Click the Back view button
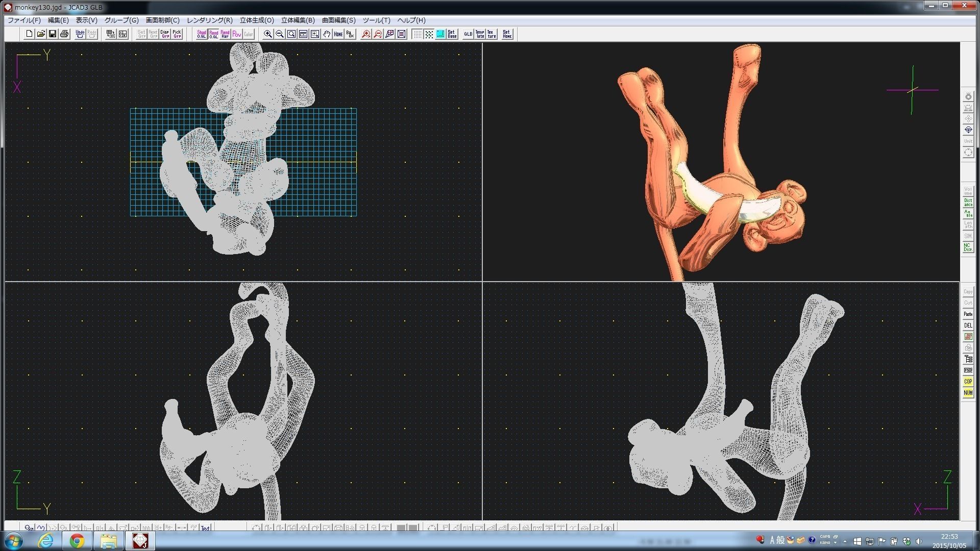The width and height of the screenshot is (980, 551). [x=350, y=34]
